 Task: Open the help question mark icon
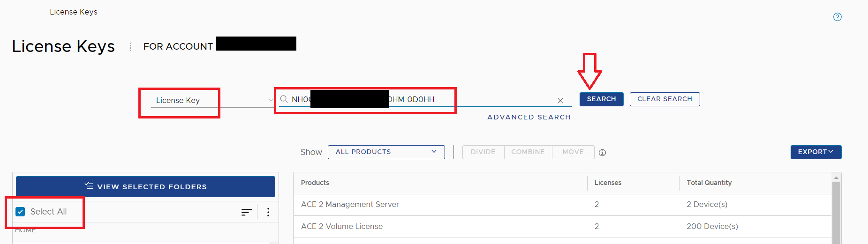(837, 17)
